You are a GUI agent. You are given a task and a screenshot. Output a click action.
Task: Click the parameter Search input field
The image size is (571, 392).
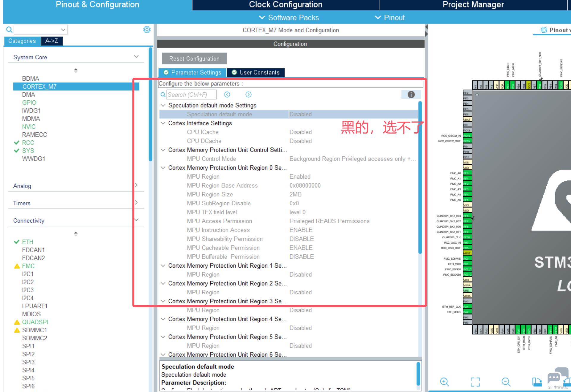click(x=191, y=95)
